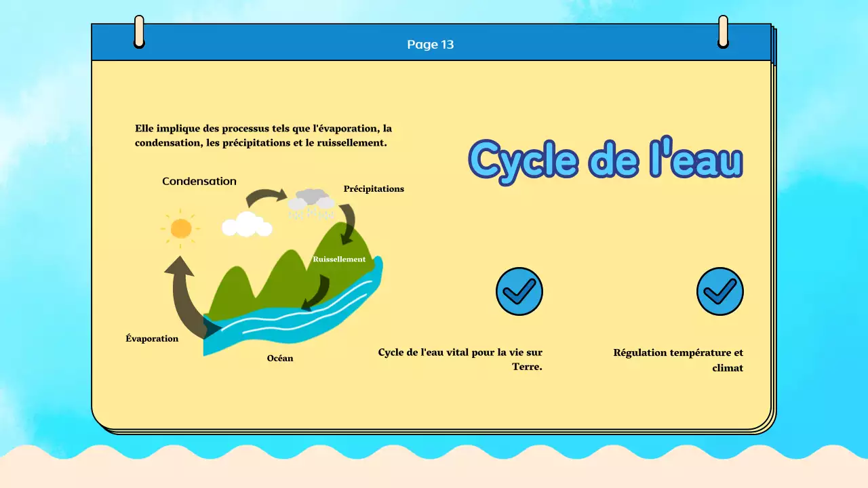Expand the left binder ring at the top
868x488 pixels.
(139, 33)
